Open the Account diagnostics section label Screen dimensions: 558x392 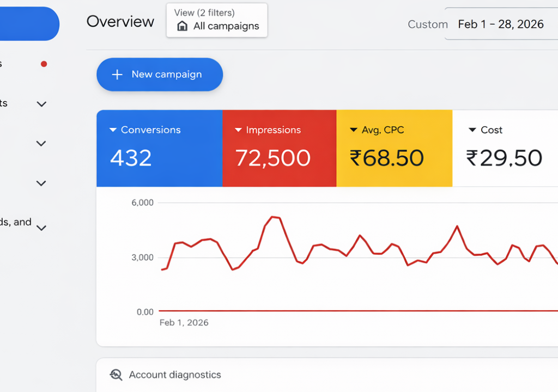click(175, 375)
